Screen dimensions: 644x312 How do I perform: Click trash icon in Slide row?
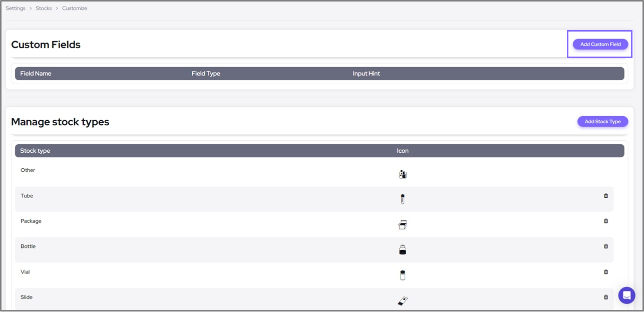click(x=606, y=297)
